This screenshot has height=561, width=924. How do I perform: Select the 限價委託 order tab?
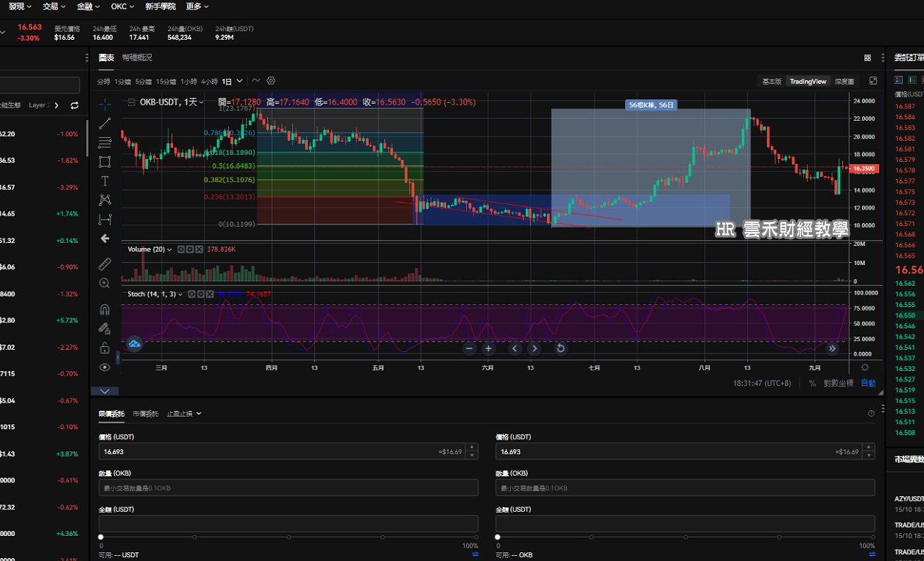(x=111, y=414)
